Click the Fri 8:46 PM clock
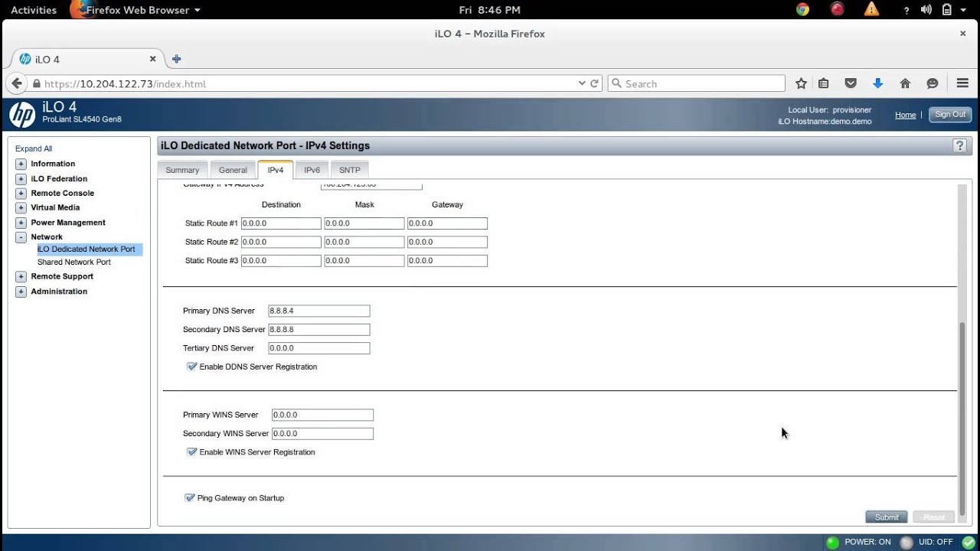The height and width of the screenshot is (551, 980). [x=490, y=10]
